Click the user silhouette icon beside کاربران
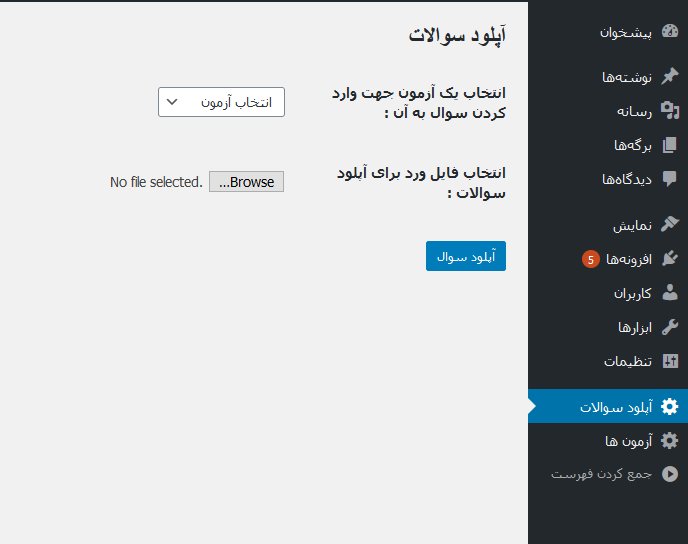 (x=670, y=293)
